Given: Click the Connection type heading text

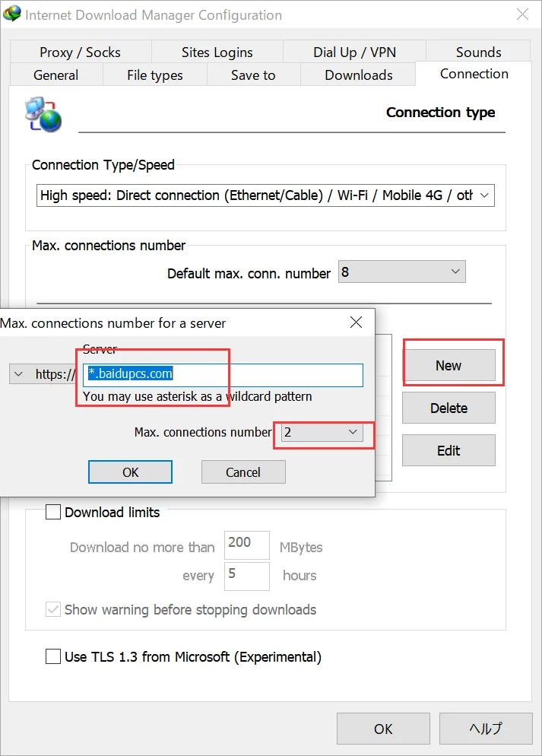Looking at the screenshot, I should pos(440,113).
